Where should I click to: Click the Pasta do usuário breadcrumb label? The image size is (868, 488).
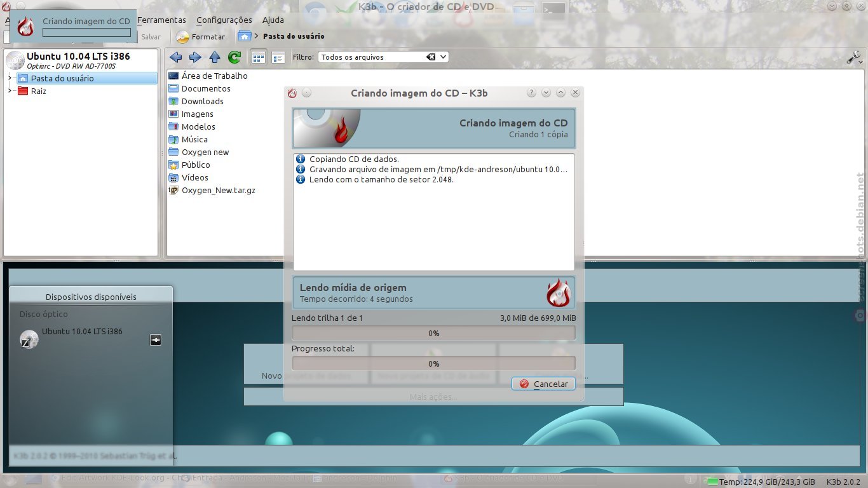(294, 36)
